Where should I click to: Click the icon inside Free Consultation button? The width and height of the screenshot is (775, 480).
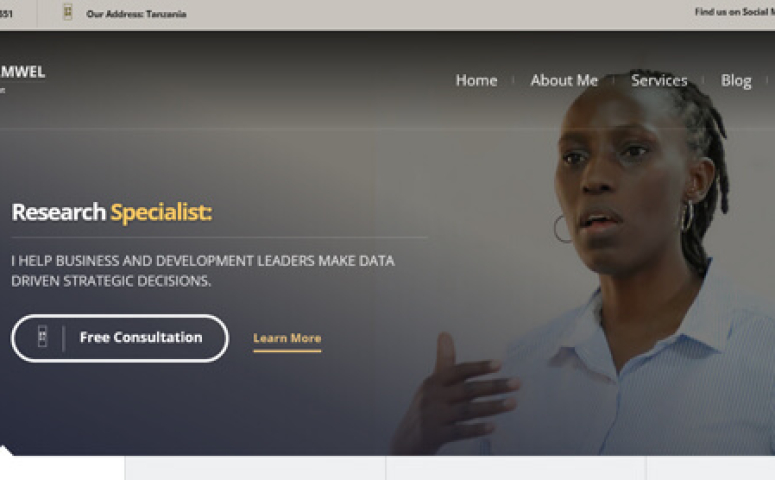43,337
